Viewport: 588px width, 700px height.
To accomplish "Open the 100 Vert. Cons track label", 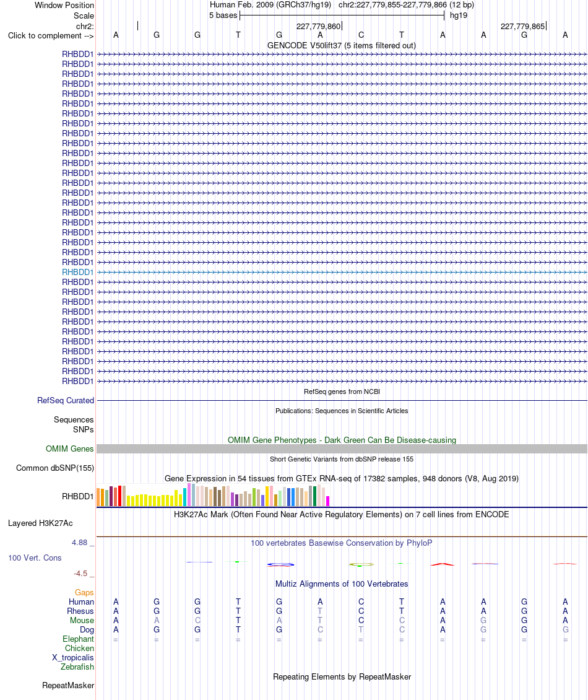I will point(35,558).
